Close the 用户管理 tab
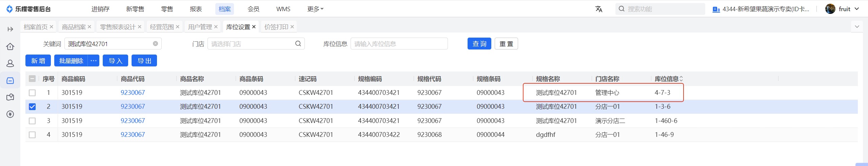This screenshot has height=166, width=868. tap(216, 27)
